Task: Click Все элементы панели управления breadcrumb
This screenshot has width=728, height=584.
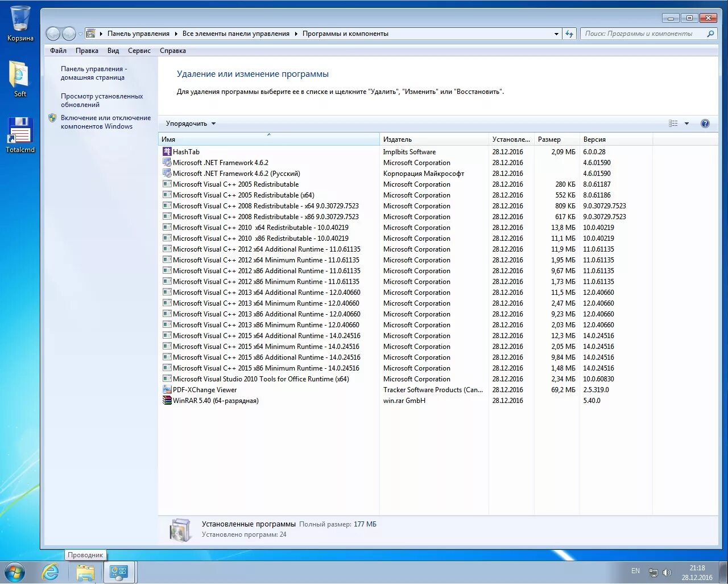Action: coord(236,34)
